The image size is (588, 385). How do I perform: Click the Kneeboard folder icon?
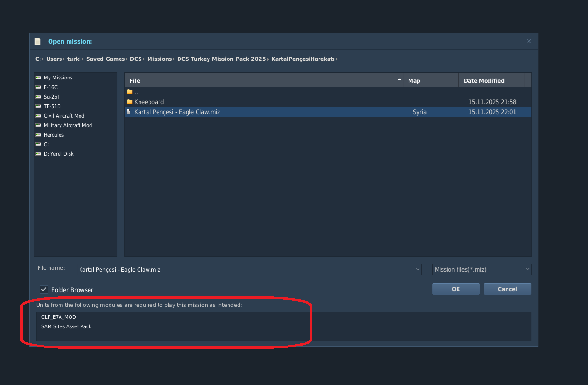[130, 102]
